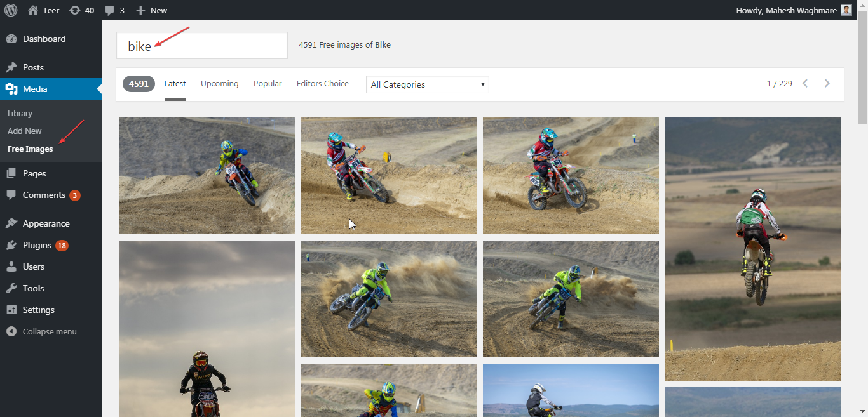Click the '4591 Free images of Bike' text

tap(345, 45)
